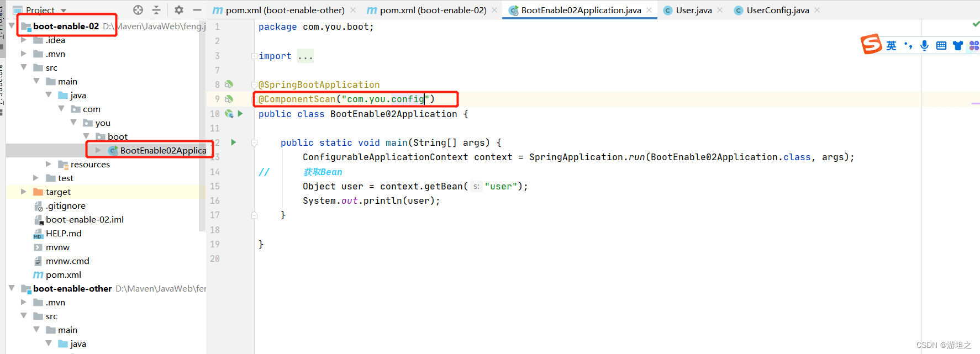
Task: Expand the folded import block
Action: 254,56
